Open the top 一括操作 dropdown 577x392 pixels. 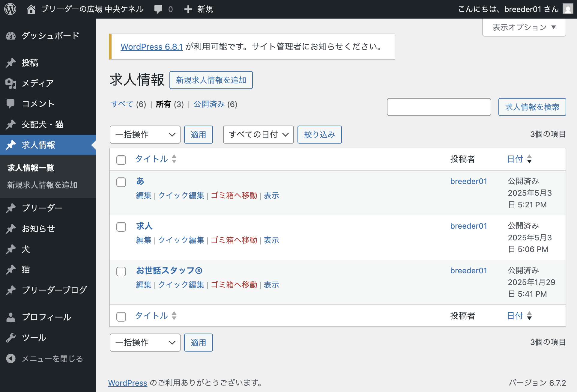pos(145,135)
